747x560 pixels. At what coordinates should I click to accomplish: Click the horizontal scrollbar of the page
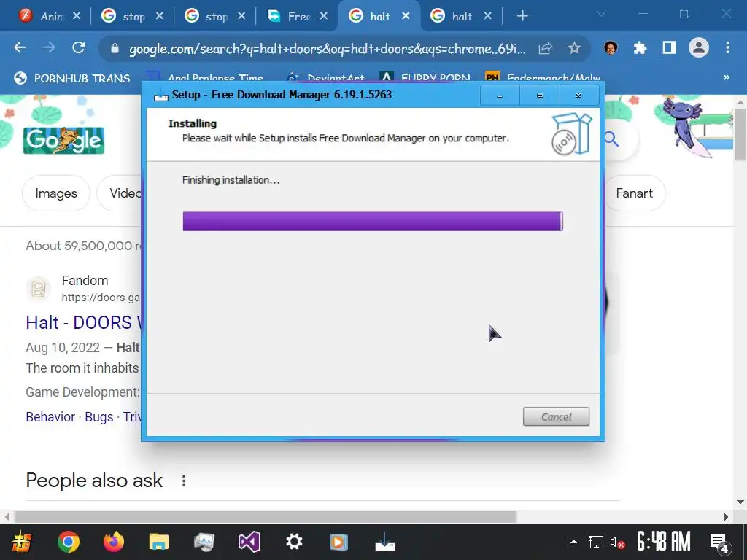[x=266, y=517]
